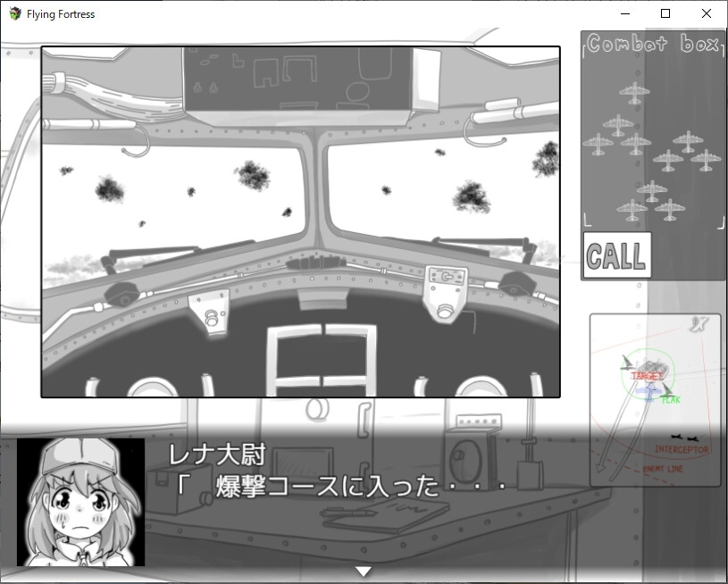Click the INTERCEPTOR label on the tactical map

682,450
